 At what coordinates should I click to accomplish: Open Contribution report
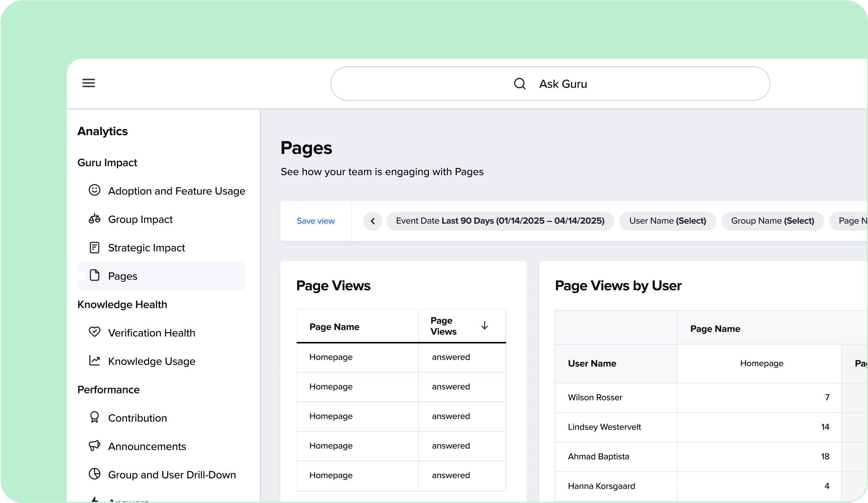pyautogui.click(x=137, y=418)
